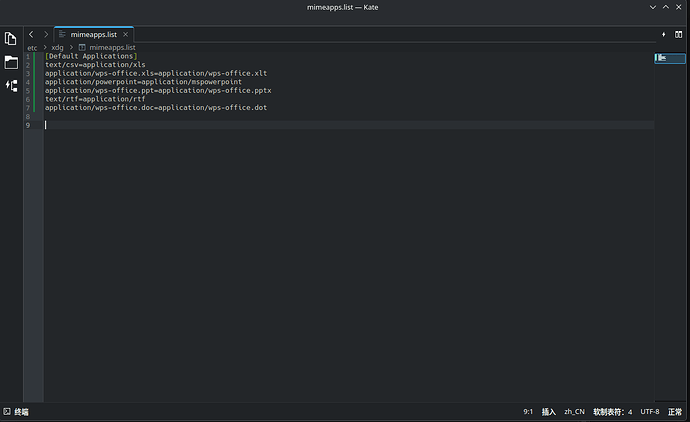The height and width of the screenshot is (422, 690).
Task: Click line number 8 in gutter
Action: 28,117
